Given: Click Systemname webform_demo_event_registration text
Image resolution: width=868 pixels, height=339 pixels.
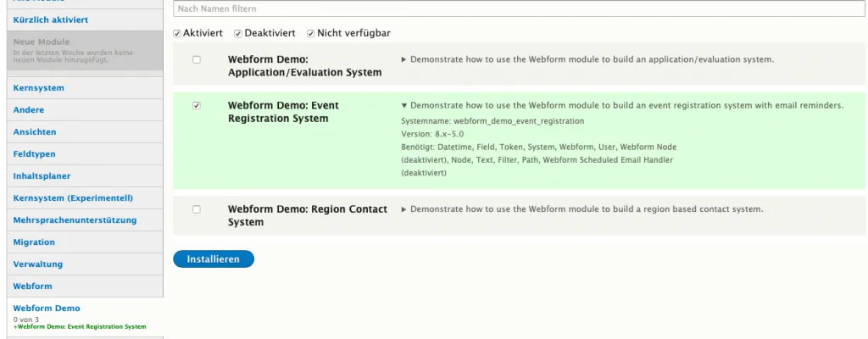Looking at the screenshot, I should point(492,120).
